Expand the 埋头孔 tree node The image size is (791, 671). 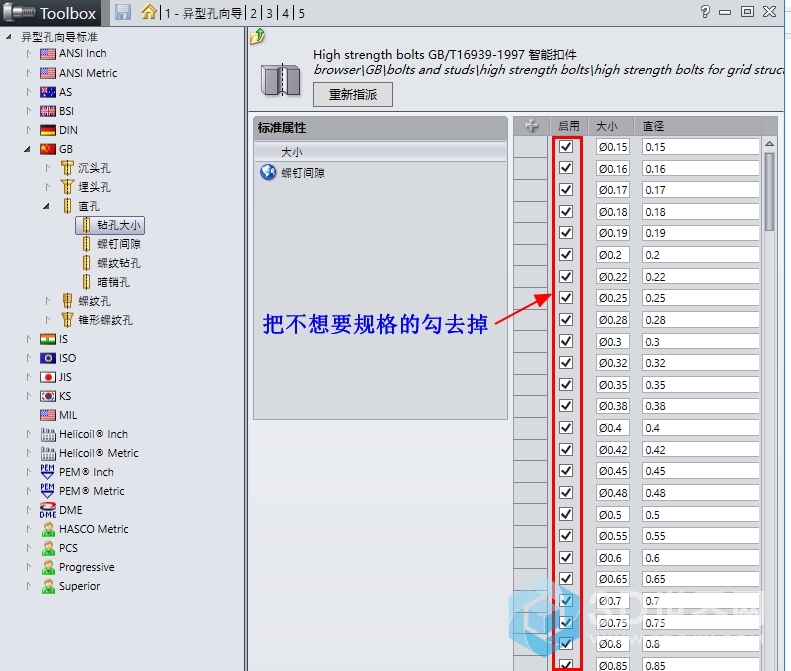tap(47, 187)
